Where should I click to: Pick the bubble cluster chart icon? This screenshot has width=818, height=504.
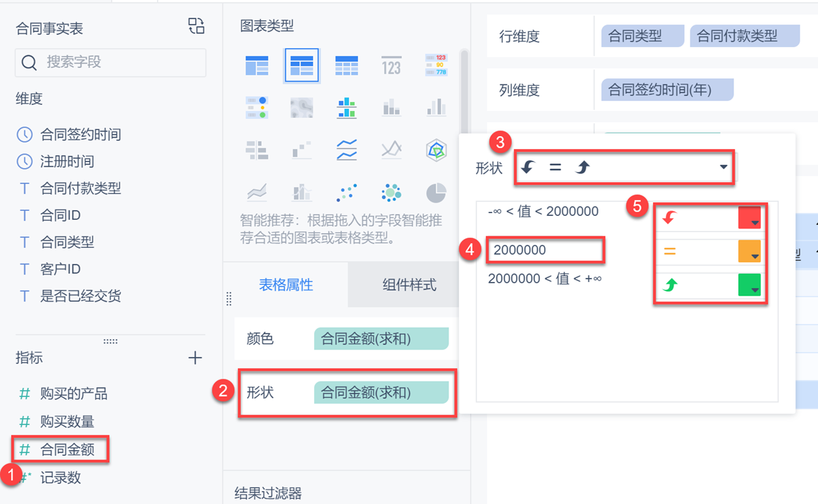click(391, 193)
